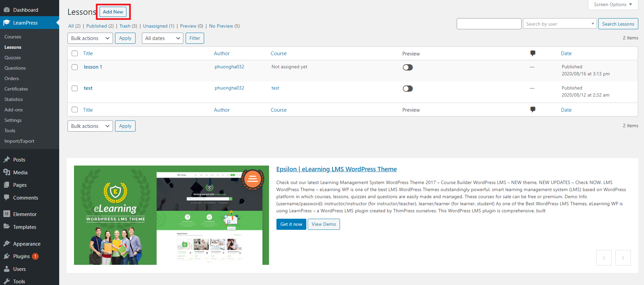Image resolution: width=644 pixels, height=285 pixels.
Task: Click the eLearning theme banner image
Action: pos(172,215)
